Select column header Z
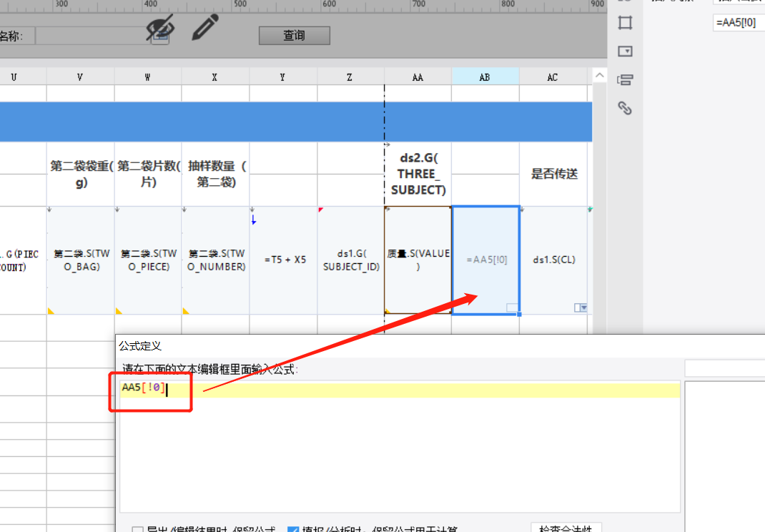 [350, 77]
